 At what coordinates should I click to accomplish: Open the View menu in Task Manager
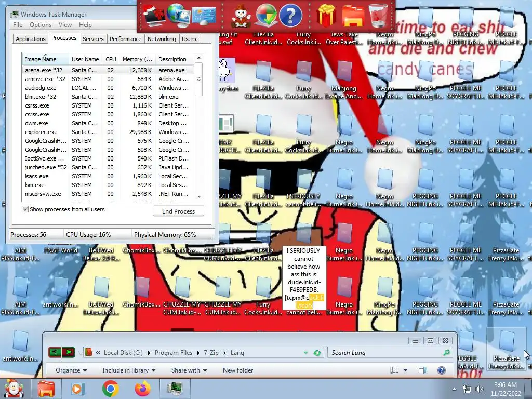tap(65, 25)
